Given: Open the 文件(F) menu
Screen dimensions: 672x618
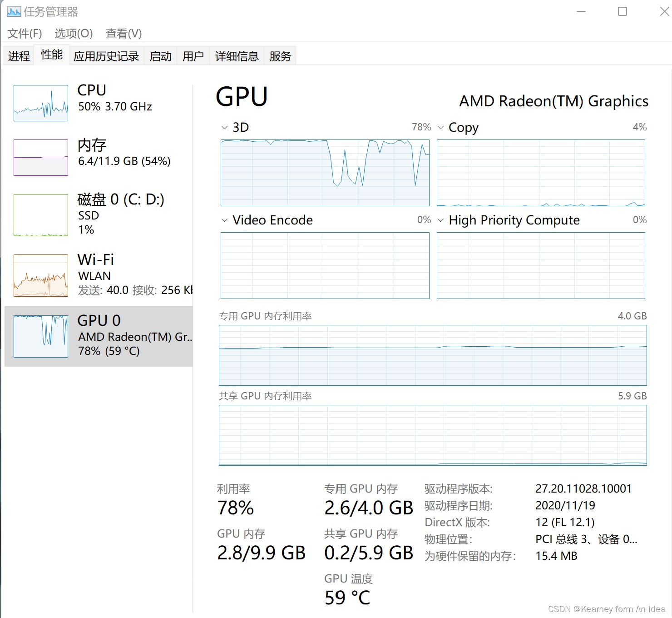Looking at the screenshot, I should tap(25, 34).
